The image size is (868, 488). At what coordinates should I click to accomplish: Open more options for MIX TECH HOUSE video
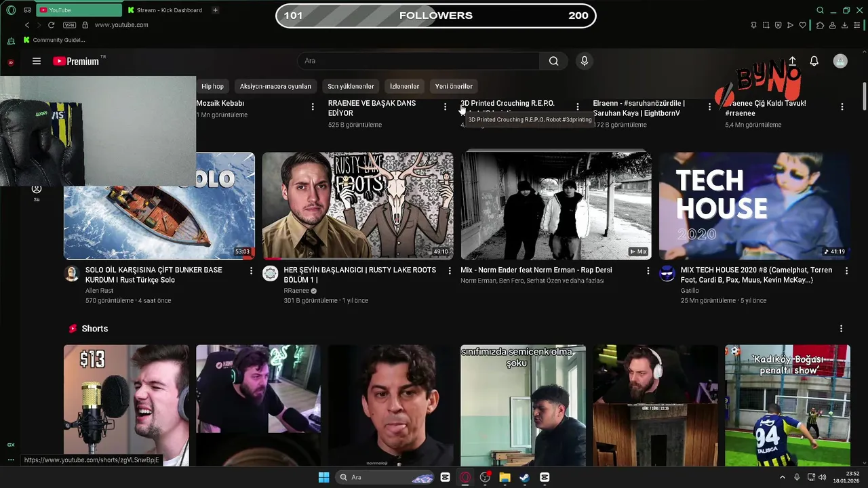point(846,270)
